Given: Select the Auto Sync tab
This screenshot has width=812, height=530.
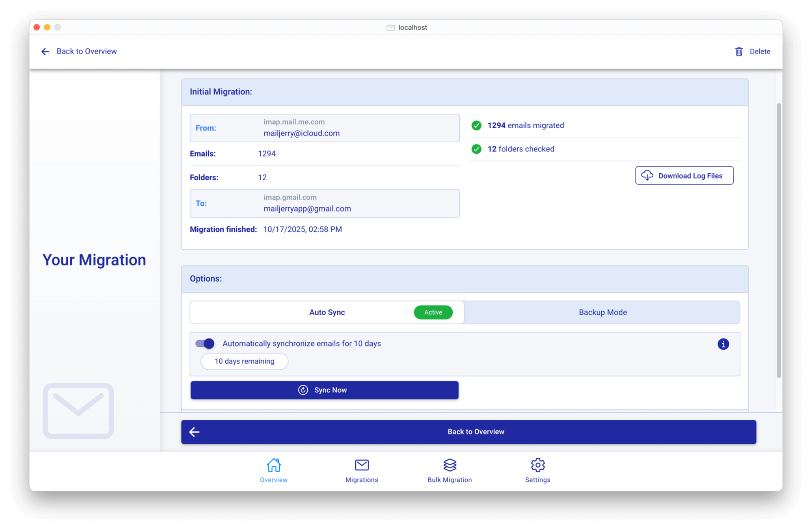Looking at the screenshot, I should click(x=327, y=312).
